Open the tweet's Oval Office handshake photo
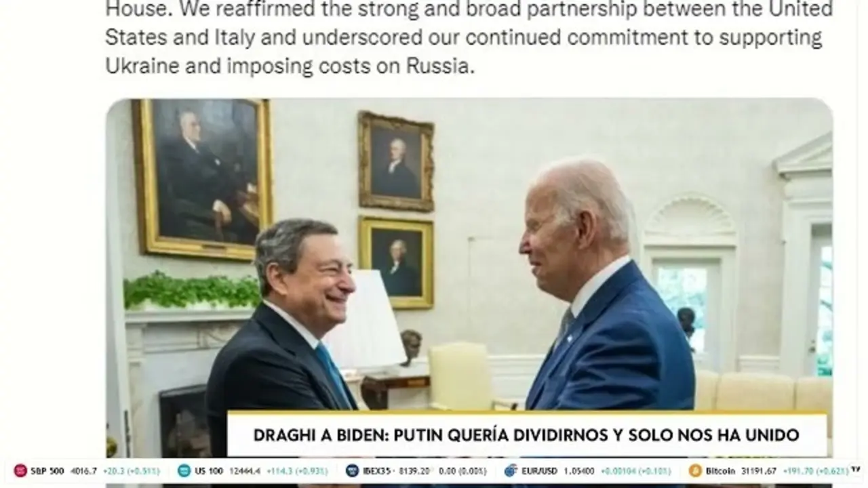868x488 pixels. coord(469,278)
